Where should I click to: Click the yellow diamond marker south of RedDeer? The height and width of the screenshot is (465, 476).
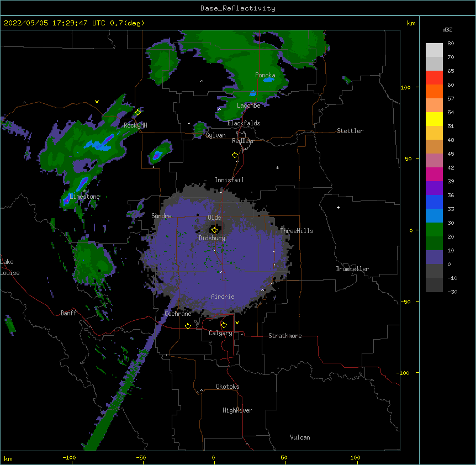pos(235,155)
